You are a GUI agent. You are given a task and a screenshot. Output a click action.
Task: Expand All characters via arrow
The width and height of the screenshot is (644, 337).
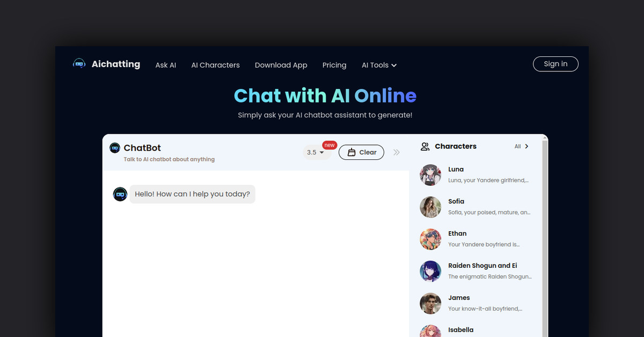click(x=526, y=146)
